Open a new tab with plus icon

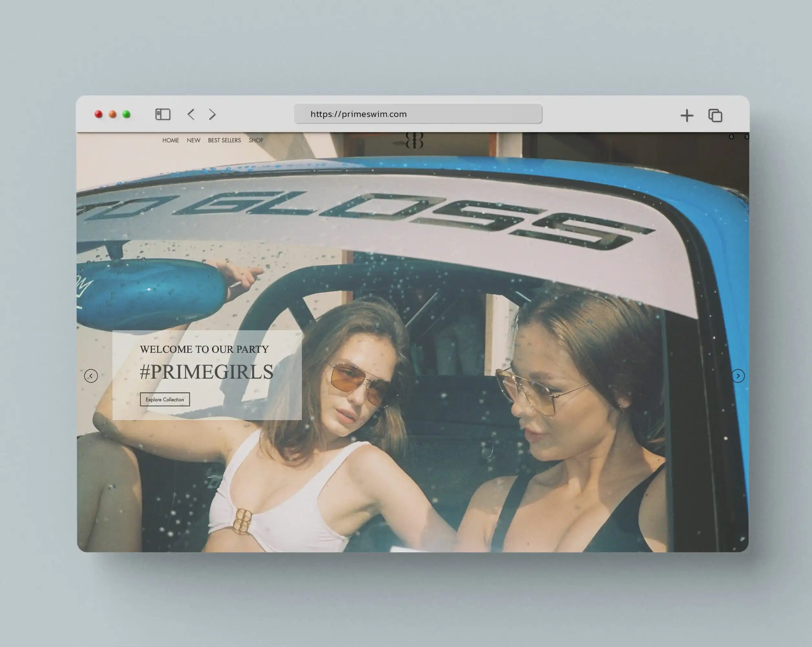(x=687, y=115)
